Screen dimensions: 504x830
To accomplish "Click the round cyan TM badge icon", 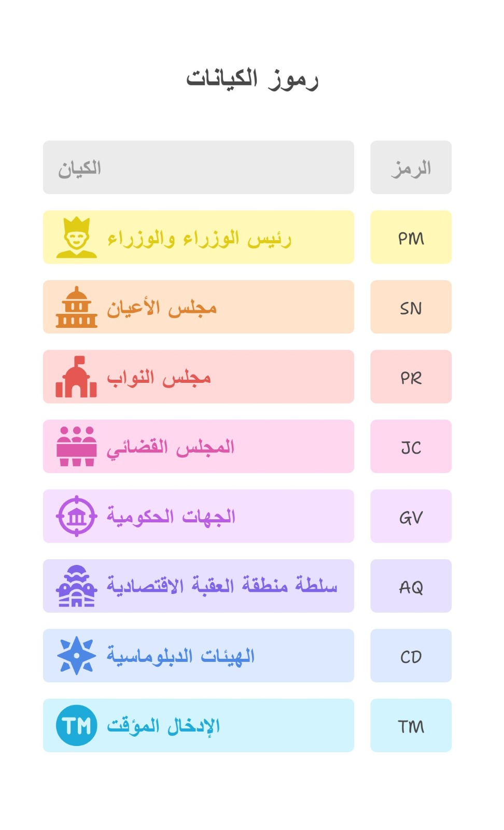I will coord(76,725).
